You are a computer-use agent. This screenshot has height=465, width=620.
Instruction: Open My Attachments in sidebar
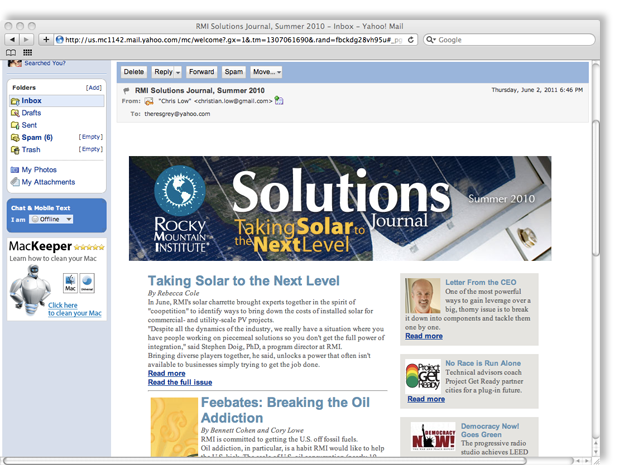tap(47, 182)
